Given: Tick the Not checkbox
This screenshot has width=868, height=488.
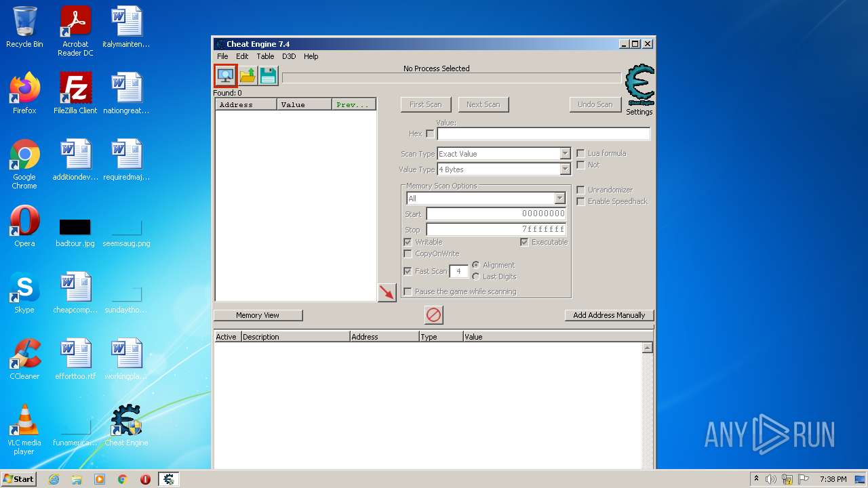Looking at the screenshot, I should (580, 165).
